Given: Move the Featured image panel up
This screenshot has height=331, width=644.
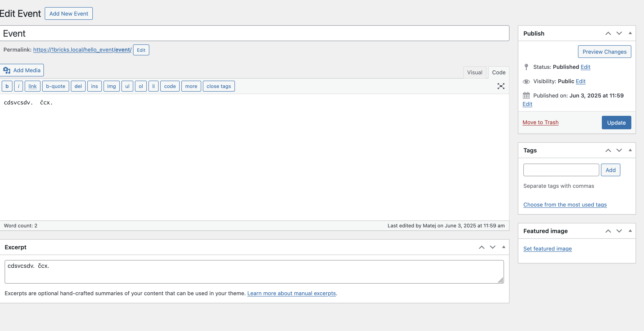Looking at the screenshot, I should 608,231.
